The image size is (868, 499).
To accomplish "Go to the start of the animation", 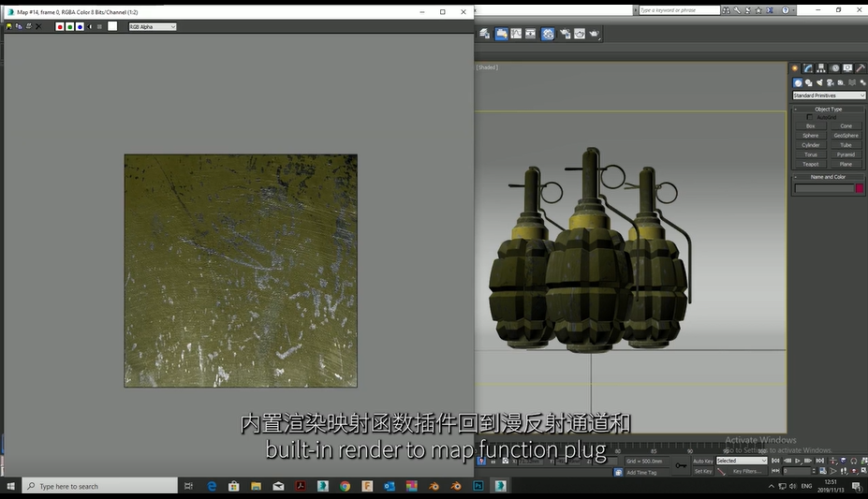I will click(x=775, y=461).
